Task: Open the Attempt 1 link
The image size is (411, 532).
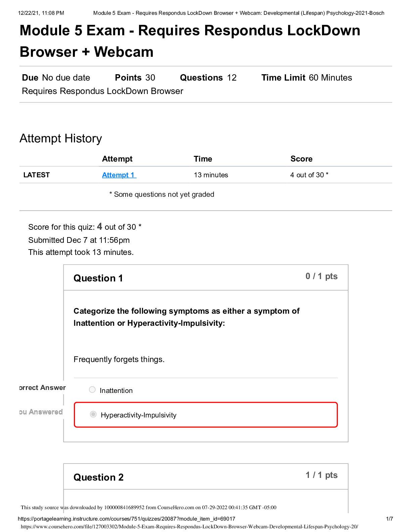Action: [x=119, y=175]
